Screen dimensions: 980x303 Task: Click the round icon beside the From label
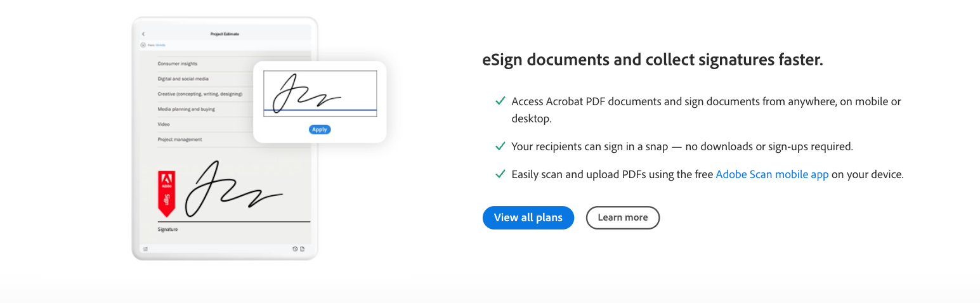tap(143, 45)
